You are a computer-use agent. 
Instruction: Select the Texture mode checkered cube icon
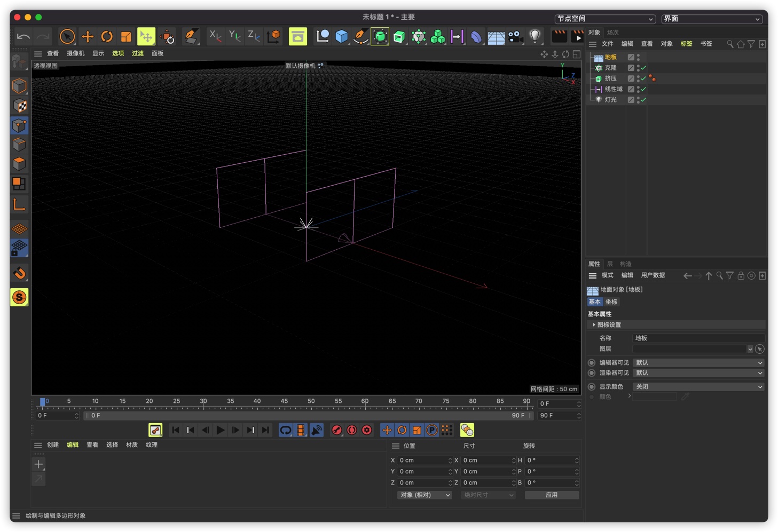tap(19, 106)
